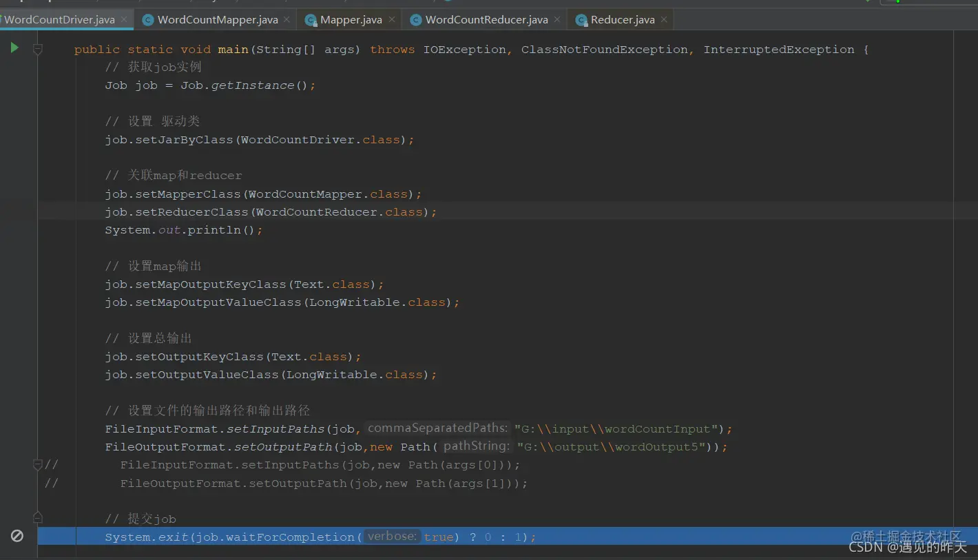Click commented setOutputPath args[1] line
The width and height of the screenshot is (978, 560).
(x=324, y=484)
